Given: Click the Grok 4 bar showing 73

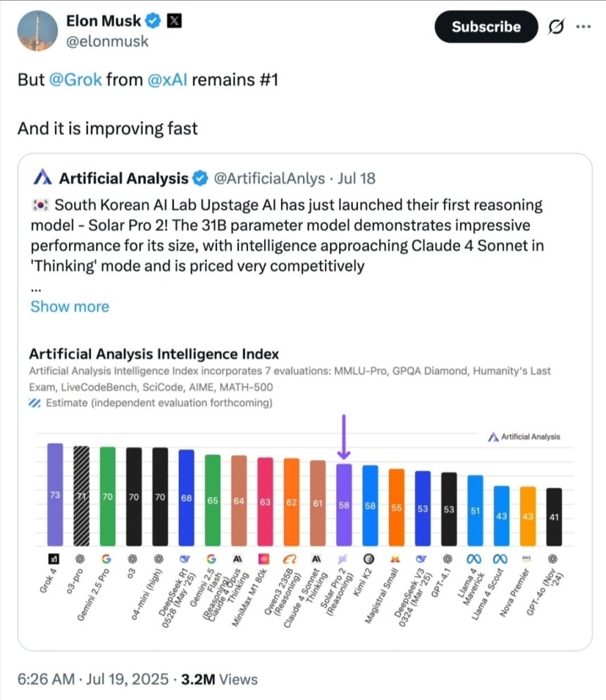Looking at the screenshot, I should click(55, 494).
